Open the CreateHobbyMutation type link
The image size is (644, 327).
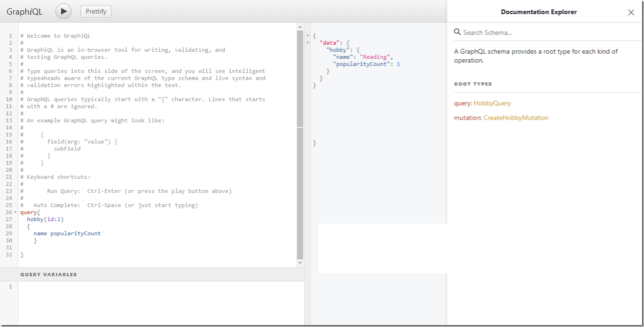[x=516, y=118]
